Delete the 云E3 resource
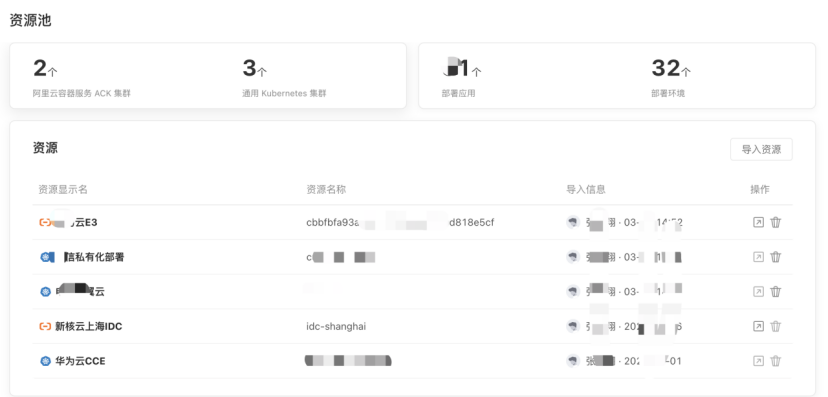Image resolution: width=828 pixels, height=397 pixels. (x=775, y=222)
